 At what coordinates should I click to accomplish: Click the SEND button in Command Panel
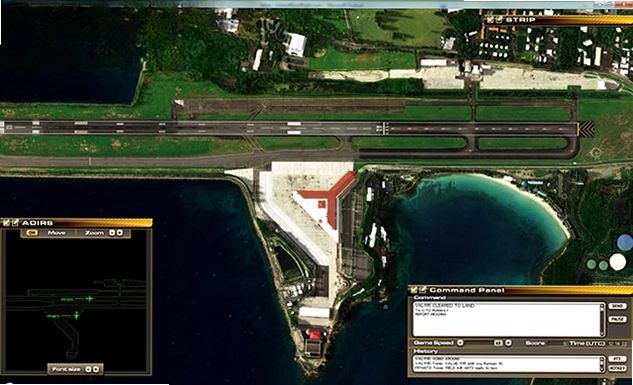click(618, 306)
